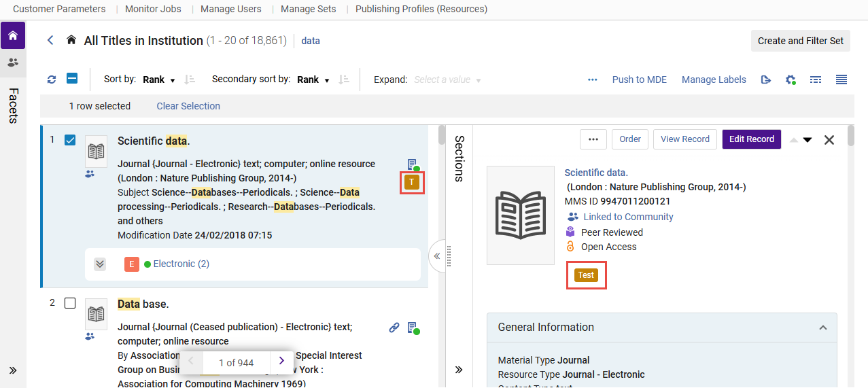Close the details pane
The width and height of the screenshot is (868, 388).
(x=829, y=140)
